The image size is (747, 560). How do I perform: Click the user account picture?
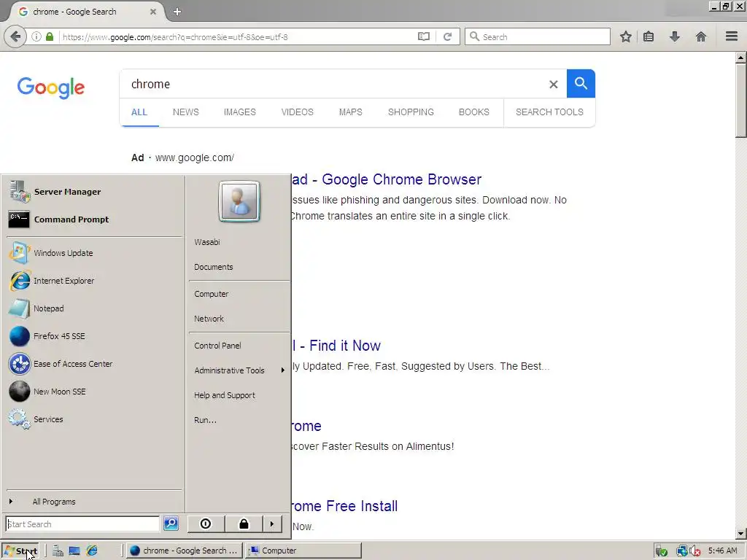click(239, 201)
